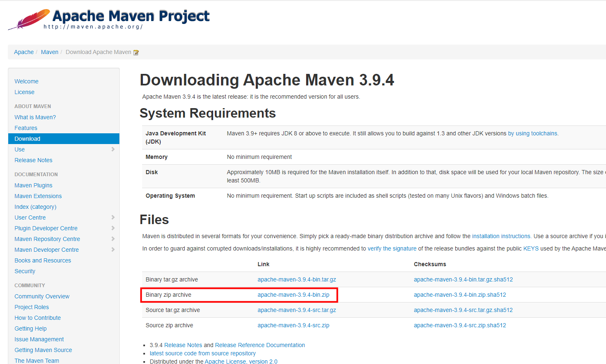Open Maven Repository Centre link
Viewport: 606px width, 364px height.
(47, 239)
